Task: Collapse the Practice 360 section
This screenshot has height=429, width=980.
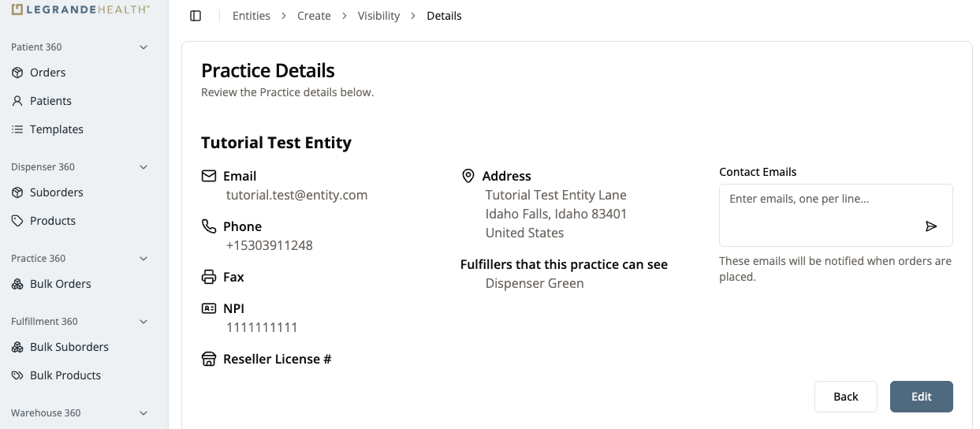Action: [143, 259]
